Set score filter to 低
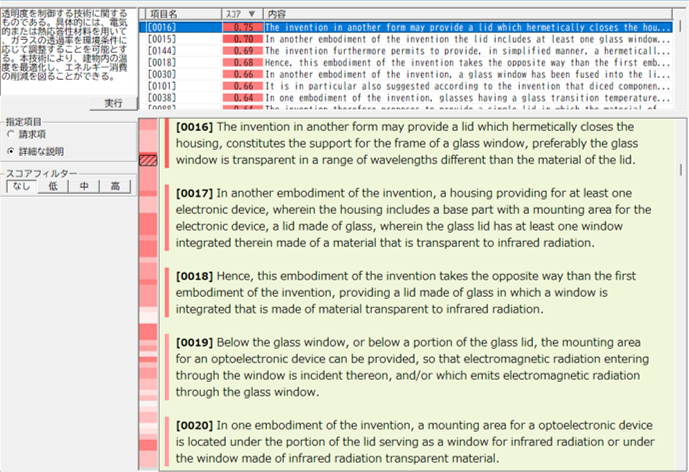The image size is (689, 472). [53, 186]
